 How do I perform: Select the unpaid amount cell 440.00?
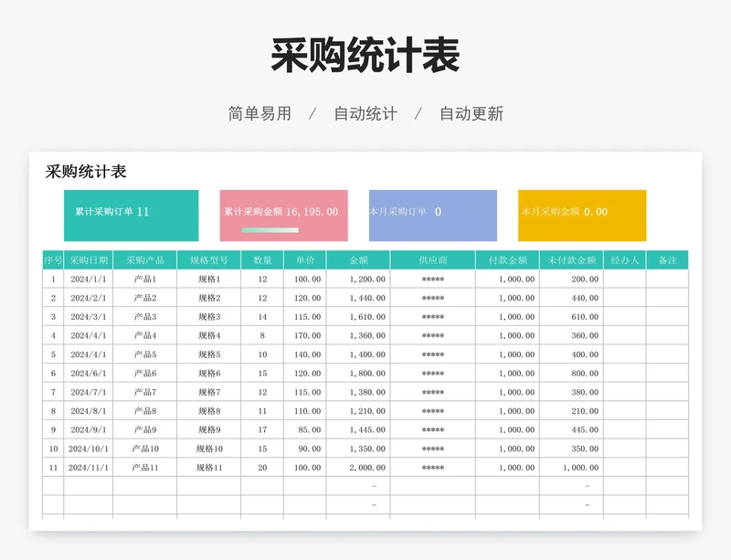[x=572, y=298]
